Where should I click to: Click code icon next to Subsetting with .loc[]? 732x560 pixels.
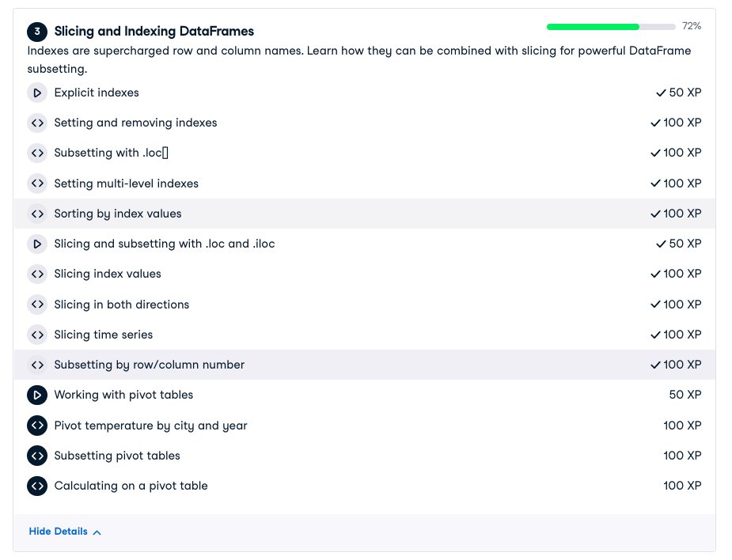37,153
